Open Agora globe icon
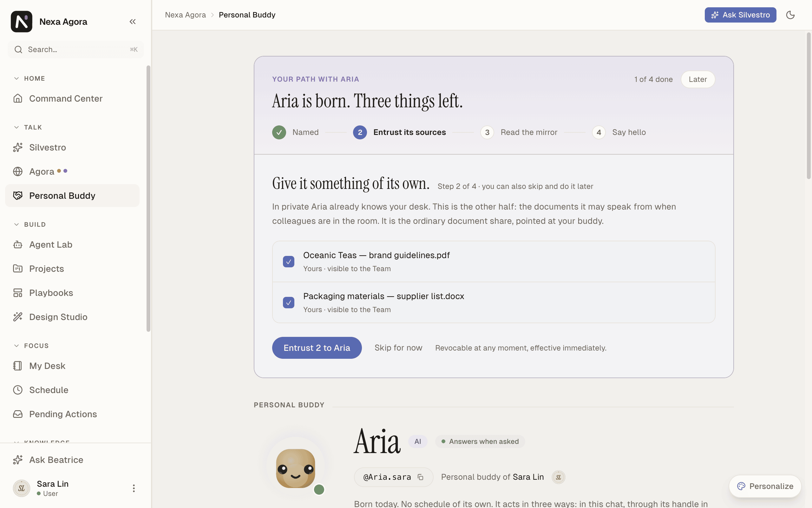 click(18, 171)
